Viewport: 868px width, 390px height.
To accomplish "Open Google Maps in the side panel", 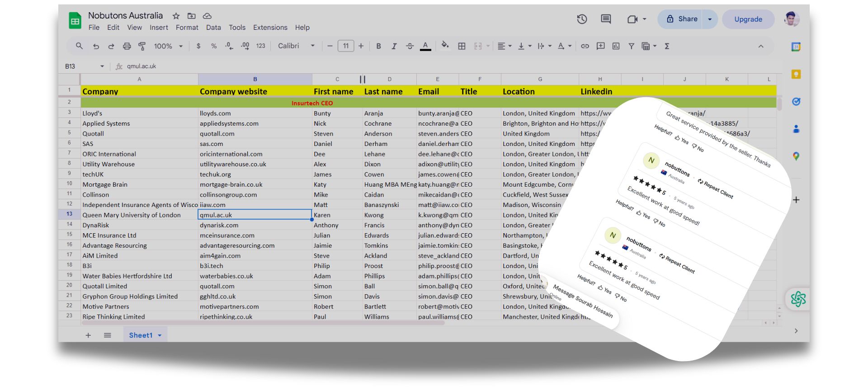I will pos(796,156).
